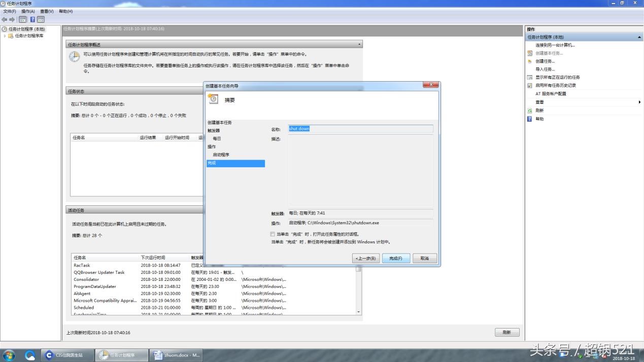Click the blue Help toolbar icon
Screen dimensions: 644x362
coord(33,19)
